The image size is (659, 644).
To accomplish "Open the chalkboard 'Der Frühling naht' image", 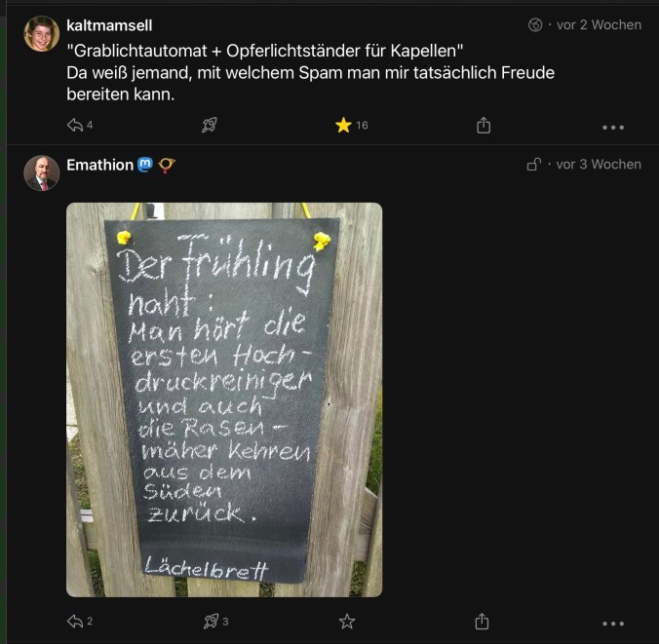I will (x=224, y=399).
